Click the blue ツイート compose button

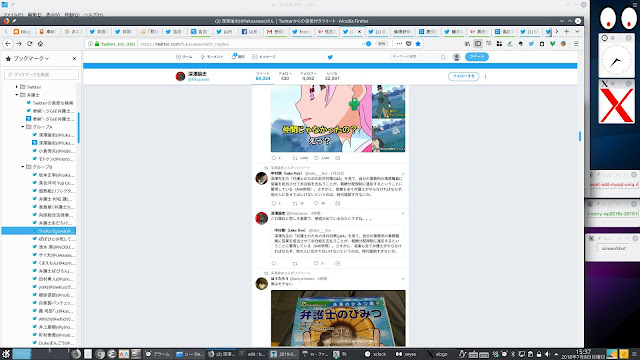coord(477,57)
